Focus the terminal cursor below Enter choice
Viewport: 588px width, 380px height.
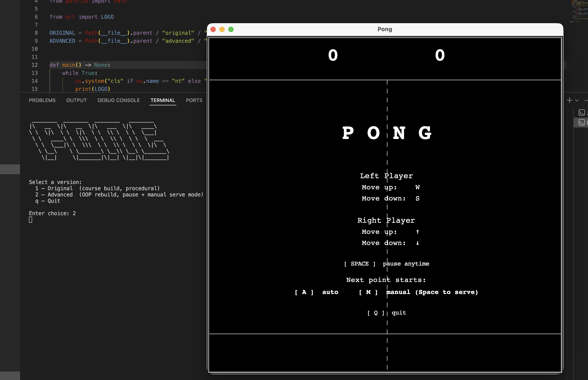pos(31,220)
